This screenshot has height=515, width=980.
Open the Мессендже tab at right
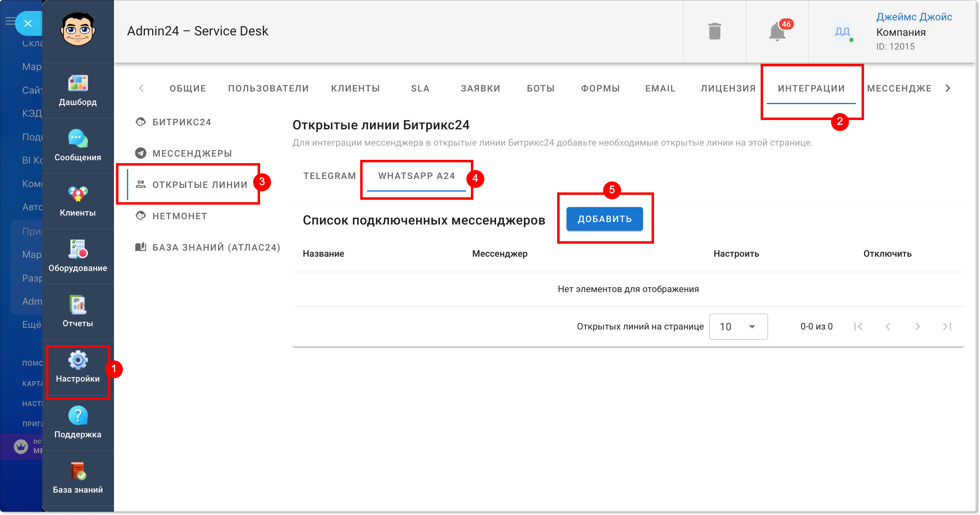(x=899, y=88)
